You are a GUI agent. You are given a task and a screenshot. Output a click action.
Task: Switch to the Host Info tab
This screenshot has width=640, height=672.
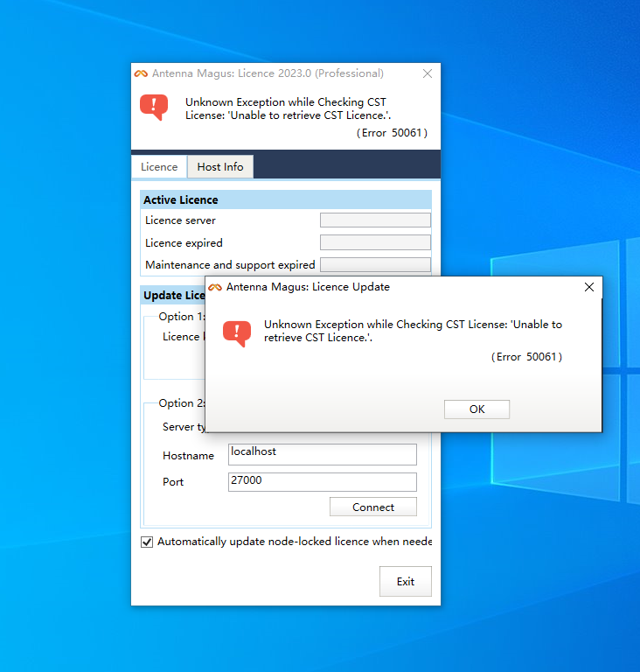[x=220, y=167]
